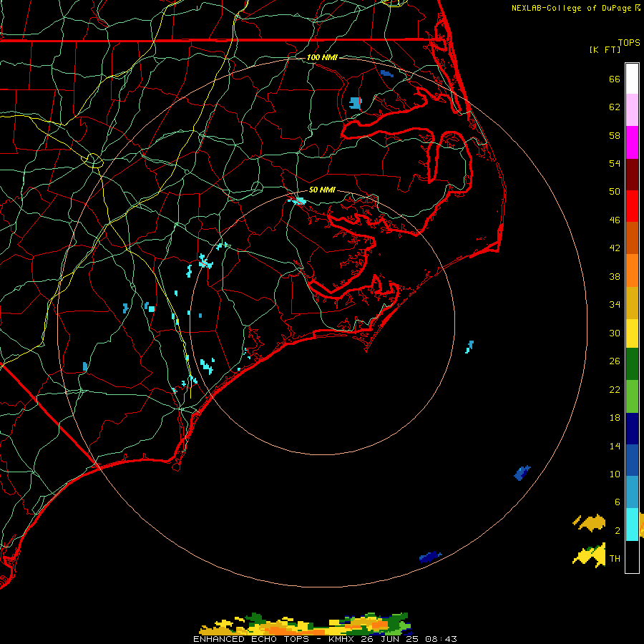This screenshot has height=644, width=644.
Task: Click the white swatch in the tops legend
Action: tap(632, 79)
